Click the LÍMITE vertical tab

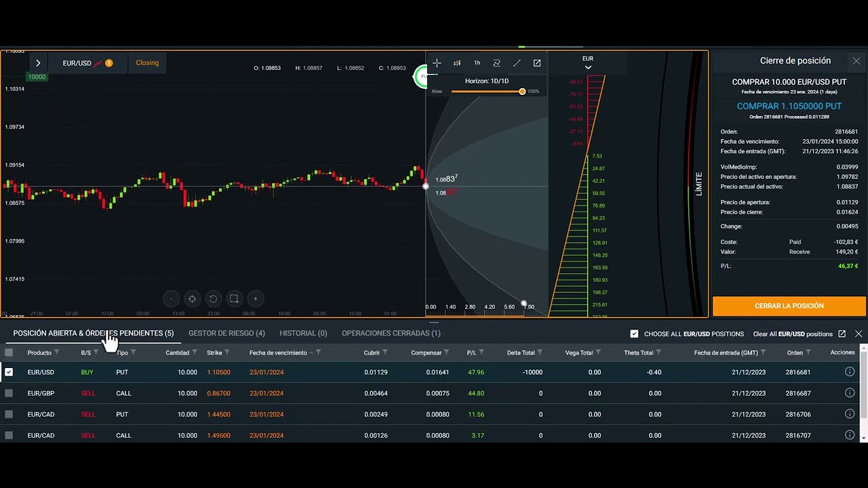(x=699, y=184)
